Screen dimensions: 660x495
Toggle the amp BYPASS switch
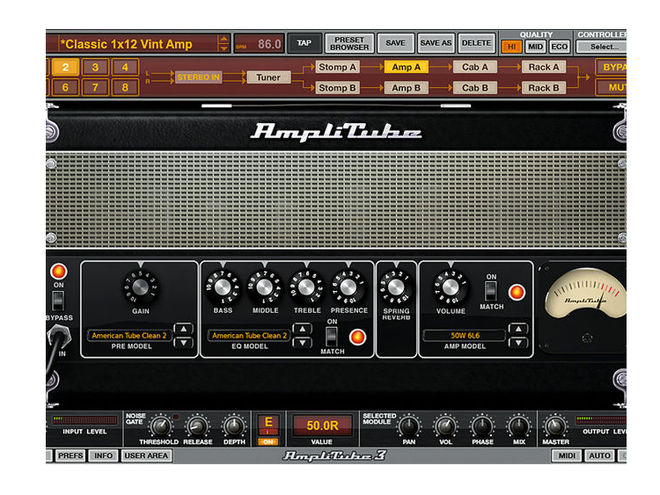coord(58,301)
